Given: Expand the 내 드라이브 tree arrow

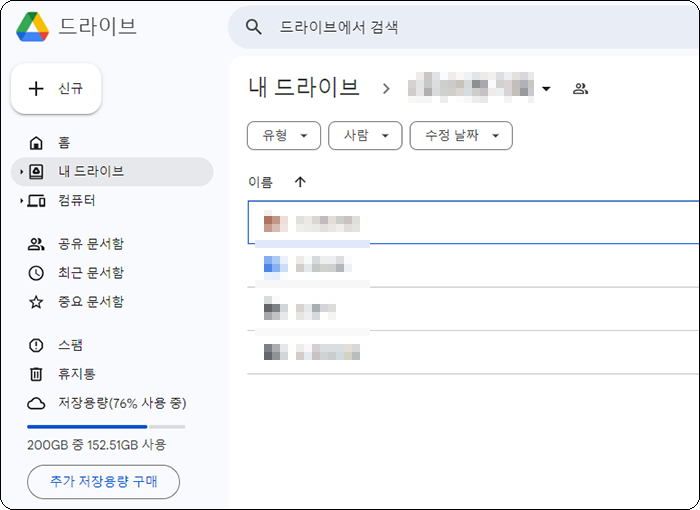Looking at the screenshot, I should [x=21, y=171].
